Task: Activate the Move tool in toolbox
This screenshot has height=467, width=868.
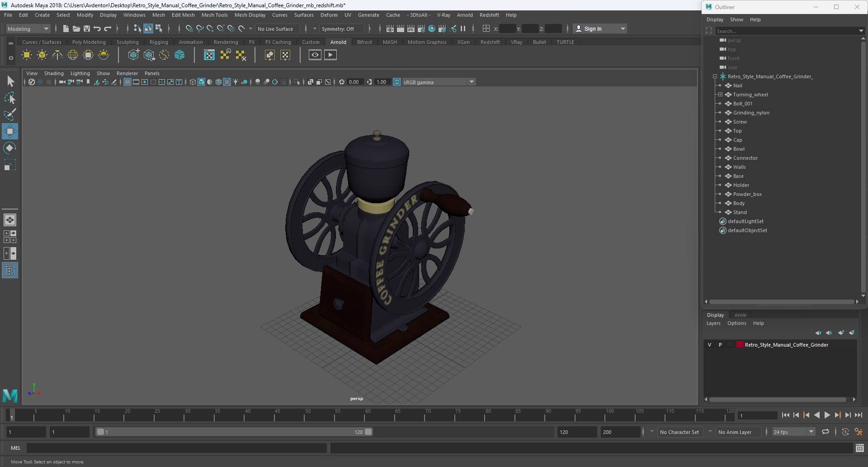Action: tap(10, 131)
